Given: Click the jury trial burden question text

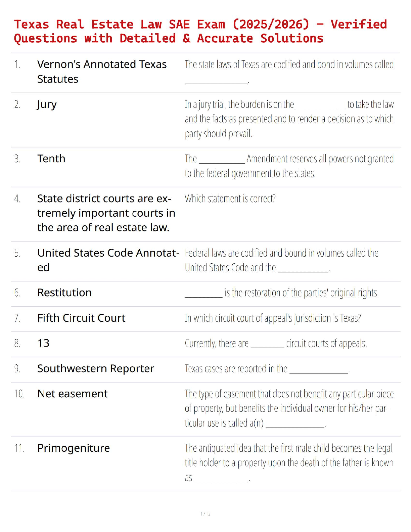Looking at the screenshot, I should pyautogui.click(x=289, y=119).
